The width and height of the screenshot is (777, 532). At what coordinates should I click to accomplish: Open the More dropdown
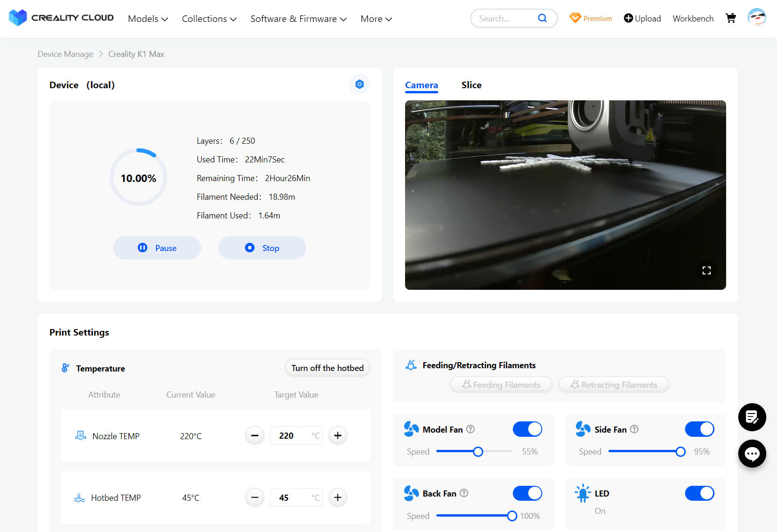376,19
